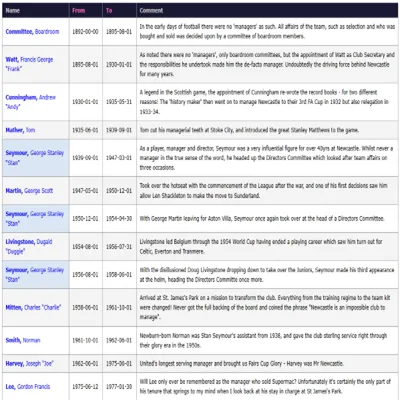Screen dimensions: 400x400
Task: Open Smith, Norman manager link
Action: click(23, 340)
